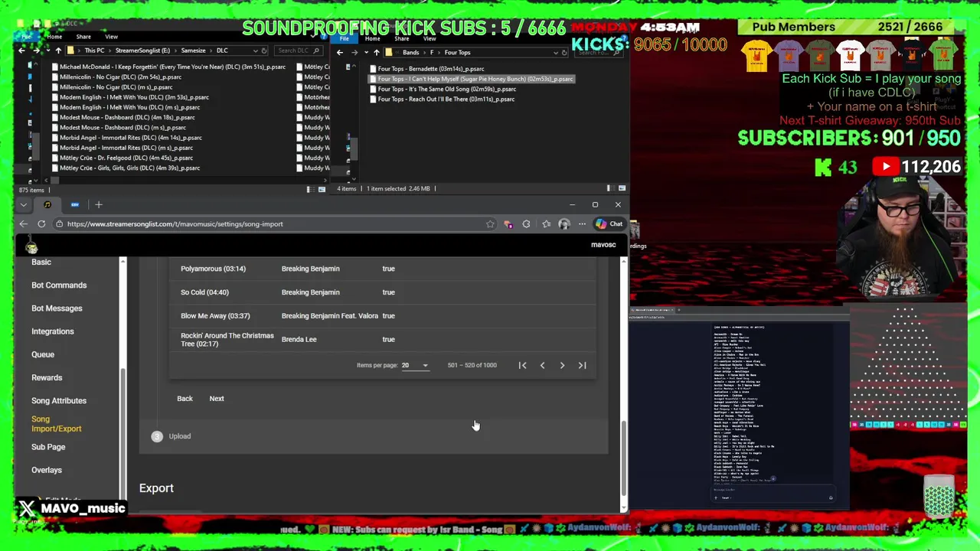The height and width of the screenshot is (551, 980).
Task: Open Share tab in DLC Explorer window
Action: click(x=83, y=37)
